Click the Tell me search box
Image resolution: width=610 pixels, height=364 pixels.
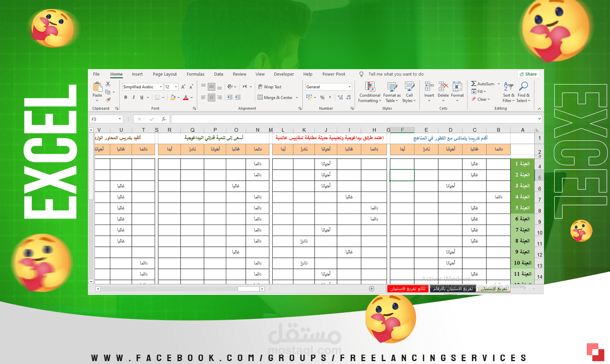(x=396, y=74)
